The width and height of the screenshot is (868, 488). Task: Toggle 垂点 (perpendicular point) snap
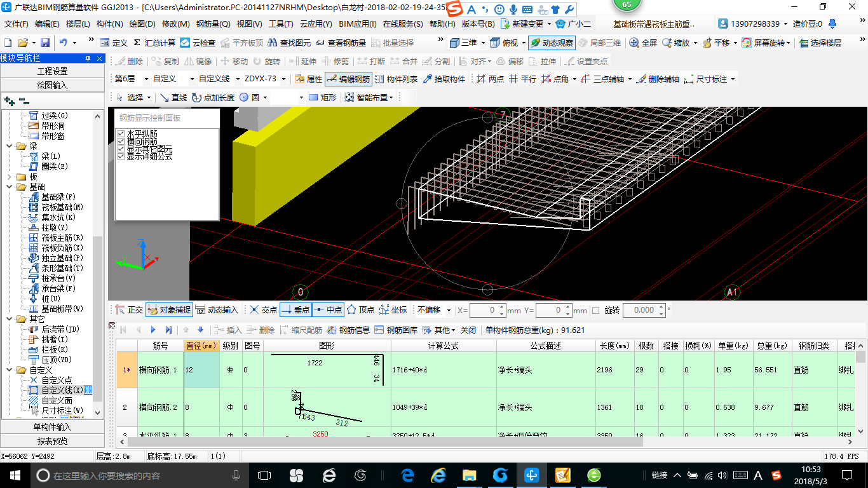click(295, 309)
